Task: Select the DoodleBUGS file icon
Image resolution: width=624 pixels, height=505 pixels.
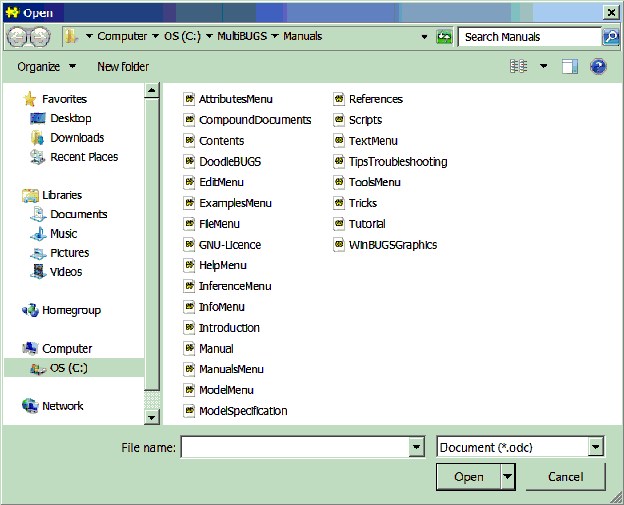Action: pyautogui.click(x=189, y=161)
